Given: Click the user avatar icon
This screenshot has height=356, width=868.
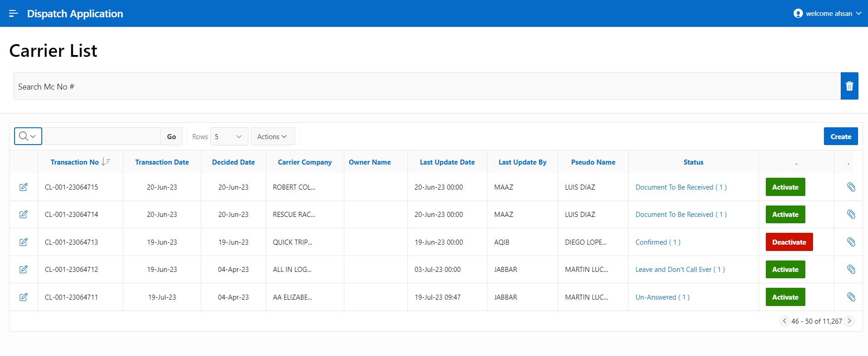Looking at the screenshot, I should [798, 14].
